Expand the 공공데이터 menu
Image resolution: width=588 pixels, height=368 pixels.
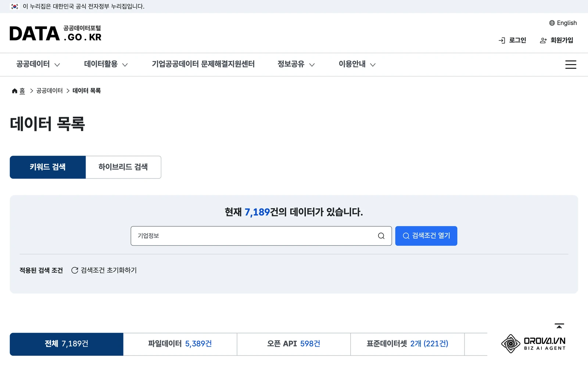click(38, 64)
